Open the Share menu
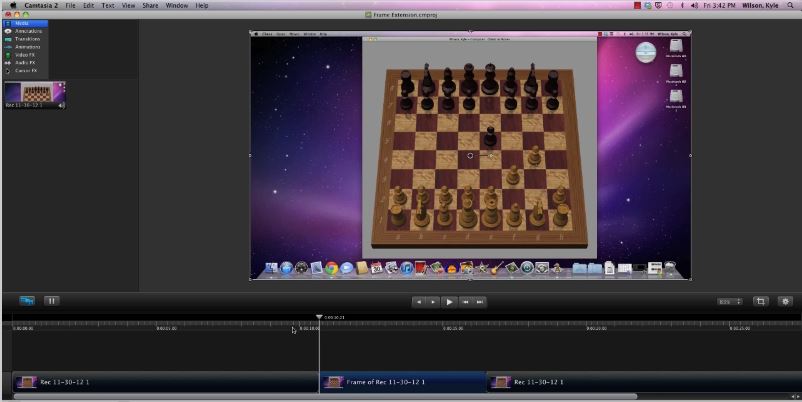The image size is (802, 402). pos(150,6)
